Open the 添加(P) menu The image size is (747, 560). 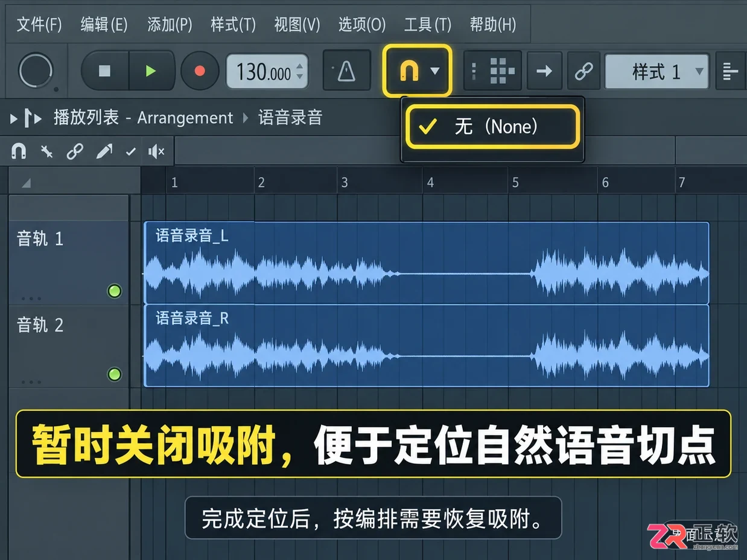point(170,25)
